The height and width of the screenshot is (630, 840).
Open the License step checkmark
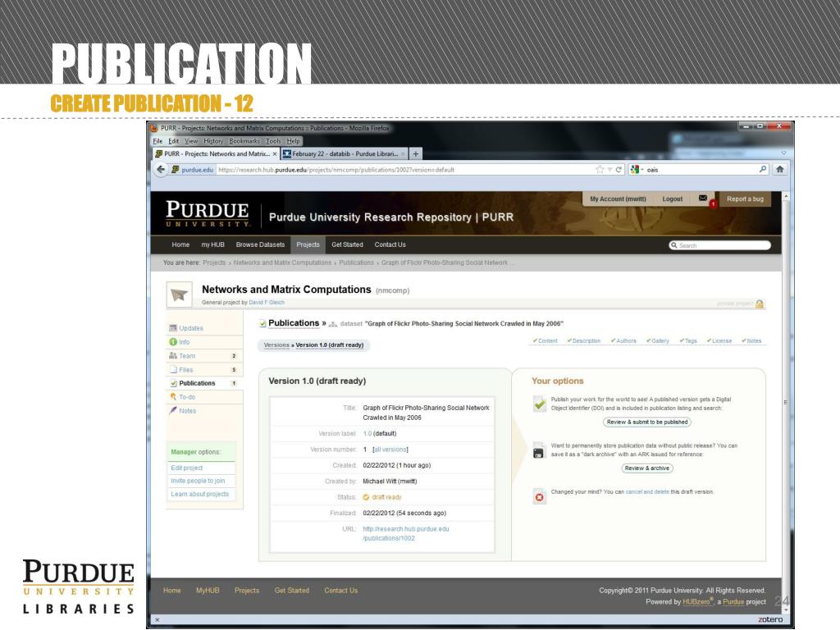[719, 340]
